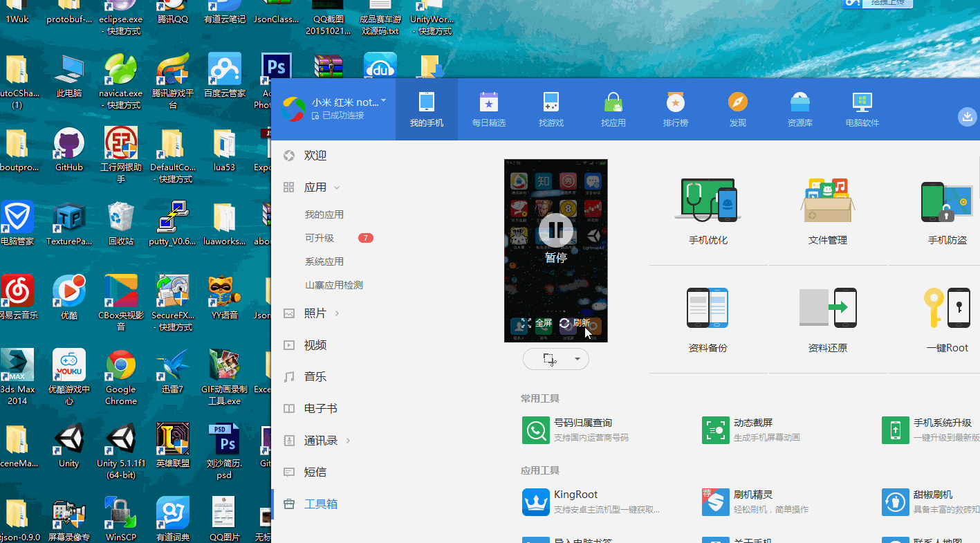Screen dimensions: 980x543
Task: Open the download manager arrow icon
Action: click(x=968, y=116)
